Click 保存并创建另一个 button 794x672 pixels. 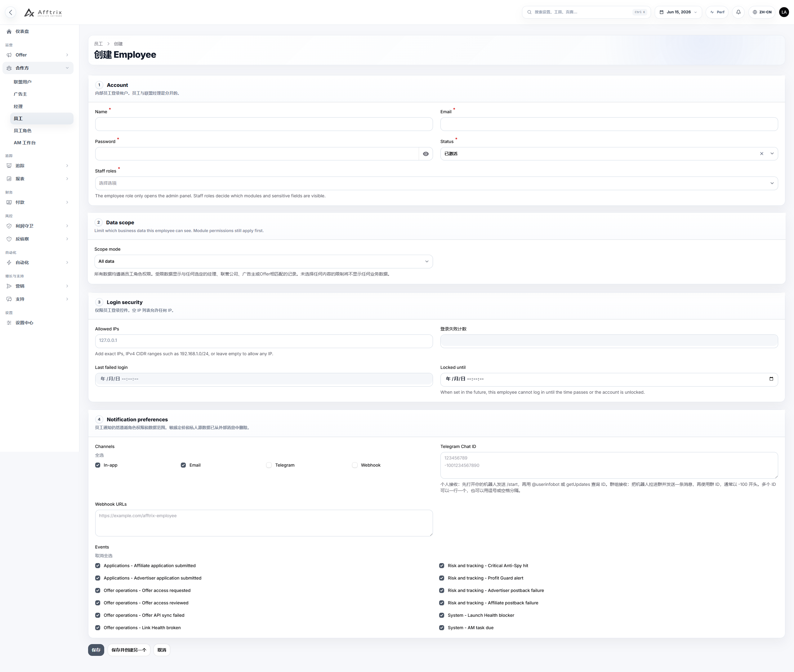(129, 650)
